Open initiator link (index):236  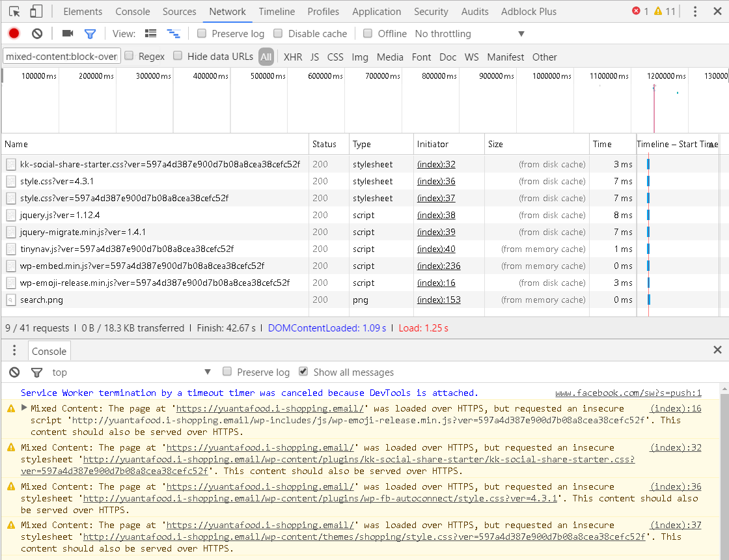pos(439,266)
